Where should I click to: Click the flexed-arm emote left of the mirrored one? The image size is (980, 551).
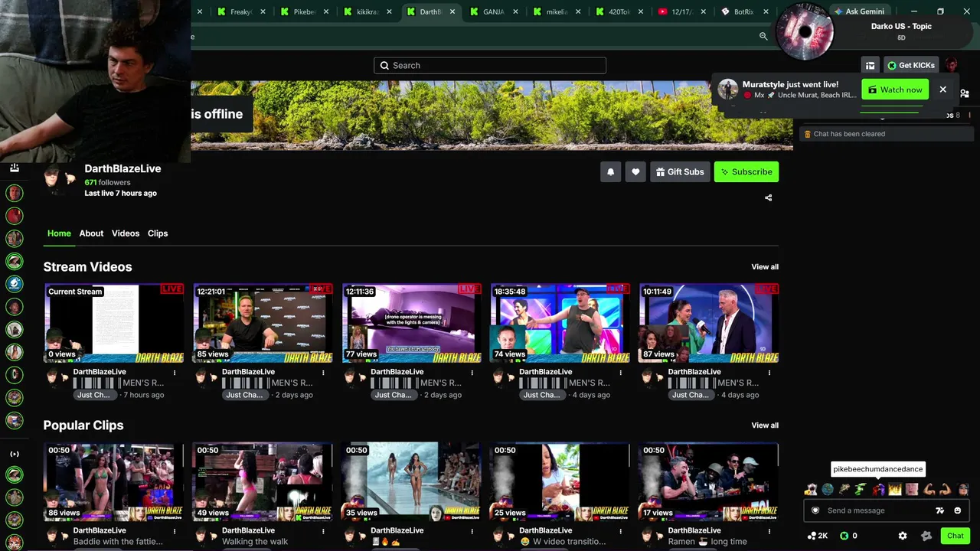tap(929, 489)
